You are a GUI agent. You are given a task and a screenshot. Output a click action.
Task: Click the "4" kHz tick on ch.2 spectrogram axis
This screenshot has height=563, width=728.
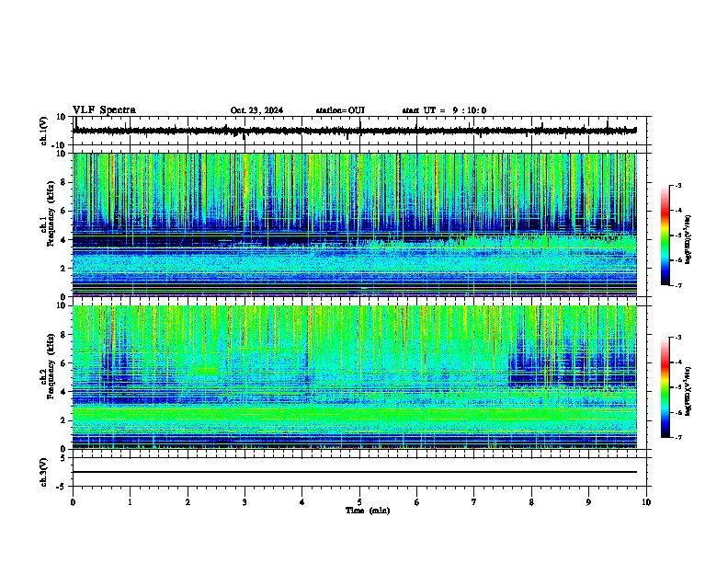(63, 392)
